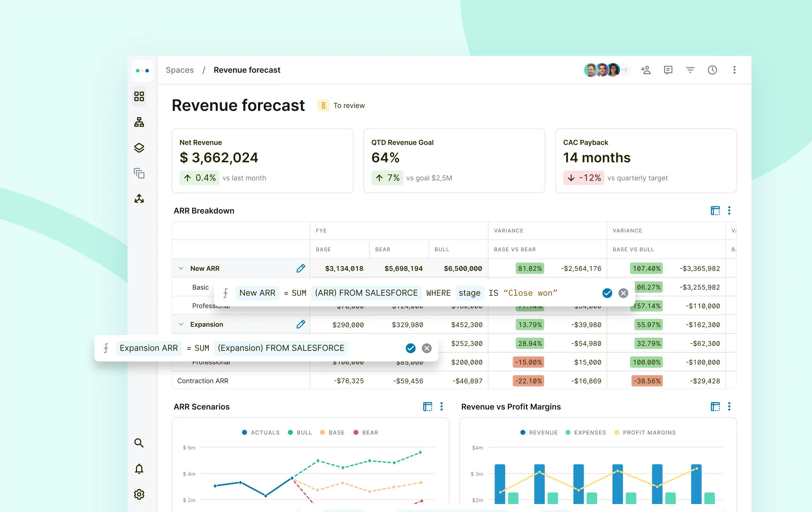The image size is (812, 512).
Task: Click the layers icon in sidebar
Action: (x=139, y=148)
